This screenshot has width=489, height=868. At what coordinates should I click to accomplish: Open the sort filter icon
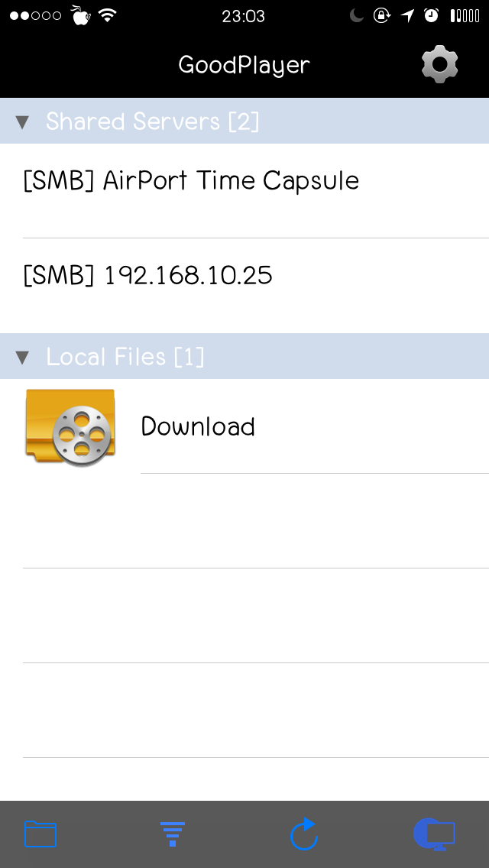click(173, 834)
